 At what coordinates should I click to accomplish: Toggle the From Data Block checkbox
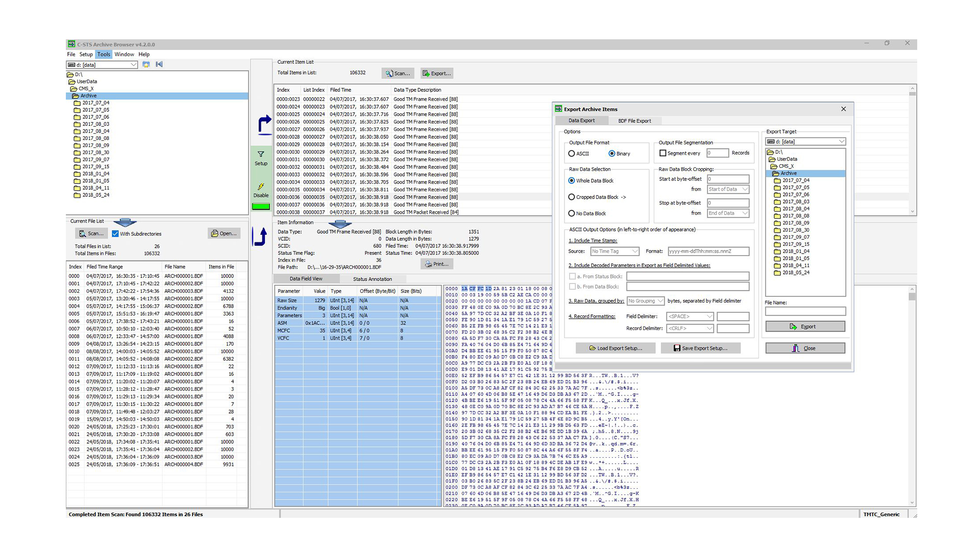pyautogui.click(x=572, y=287)
